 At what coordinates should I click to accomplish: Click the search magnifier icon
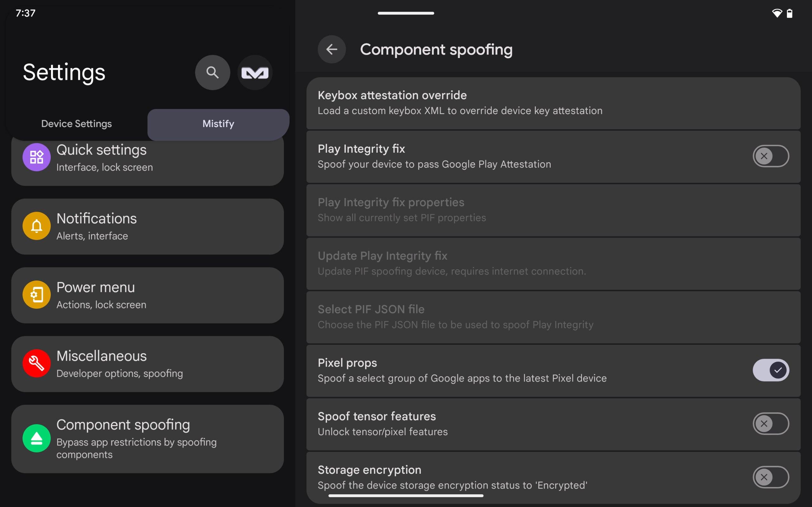point(213,73)
